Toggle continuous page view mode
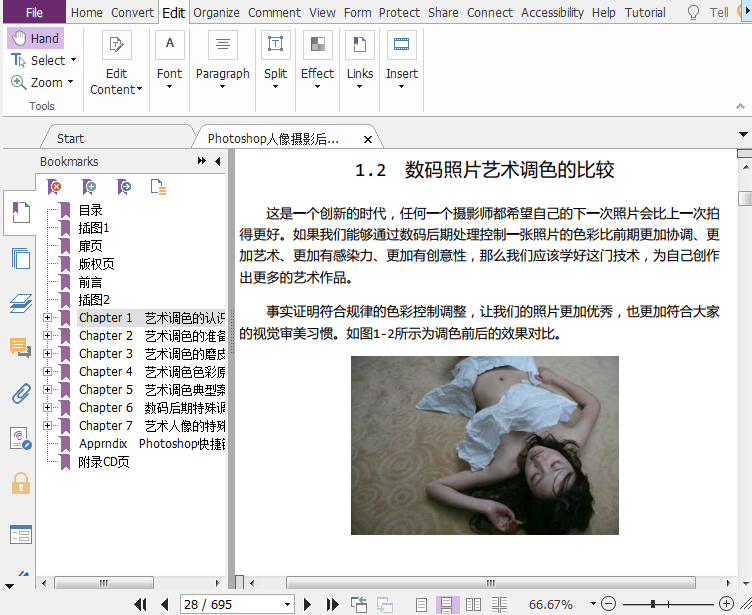 (448, 604)
